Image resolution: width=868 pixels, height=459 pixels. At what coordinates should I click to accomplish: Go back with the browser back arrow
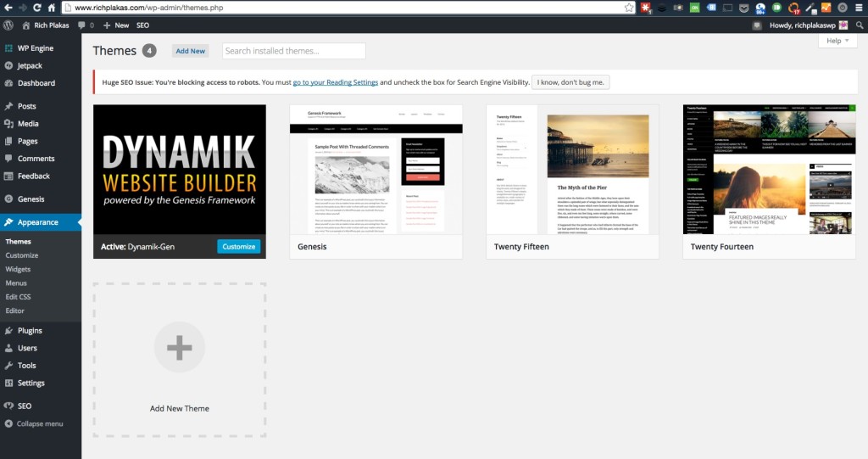pos(8,7)
